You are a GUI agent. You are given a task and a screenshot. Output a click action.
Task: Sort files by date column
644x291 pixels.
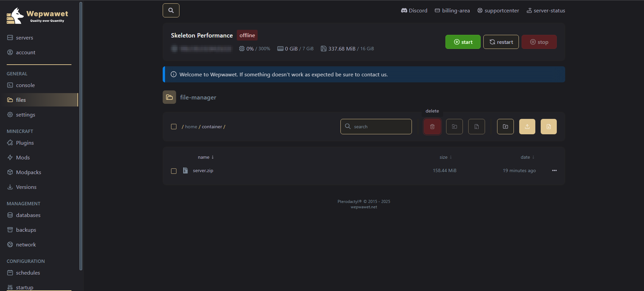pyautogui.click(x=528, y=157)
